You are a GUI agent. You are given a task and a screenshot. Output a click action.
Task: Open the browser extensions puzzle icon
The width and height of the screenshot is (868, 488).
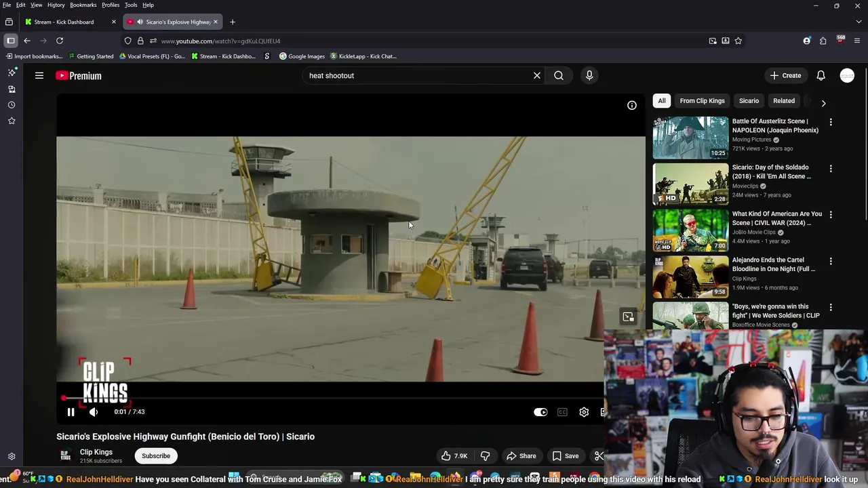coord(823,41)
